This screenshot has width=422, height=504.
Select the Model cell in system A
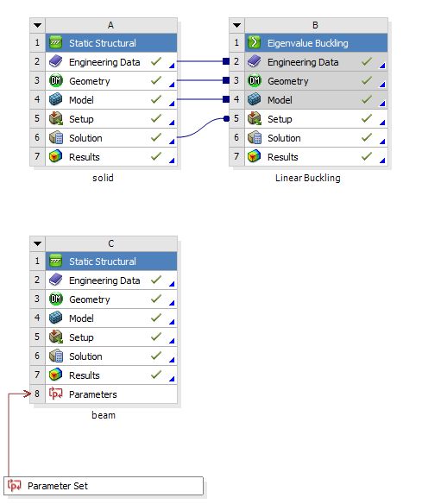click(x=111, y=99)
